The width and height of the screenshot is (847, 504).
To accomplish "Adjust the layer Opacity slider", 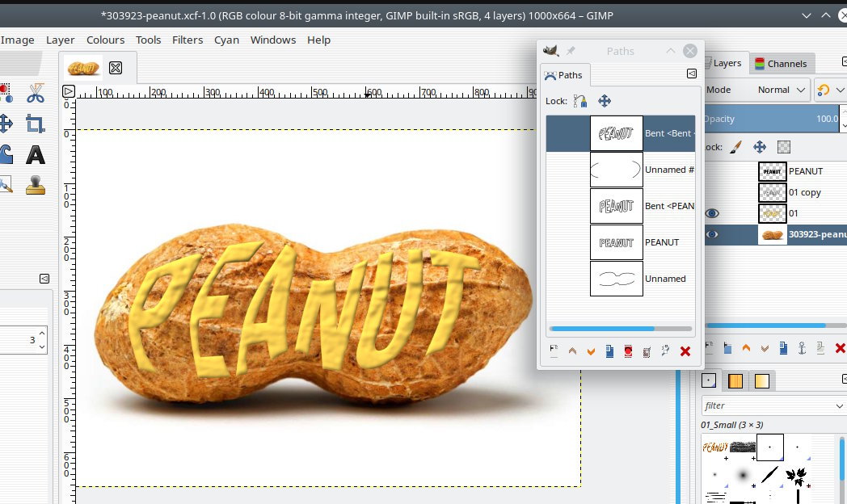I will 772,119.
